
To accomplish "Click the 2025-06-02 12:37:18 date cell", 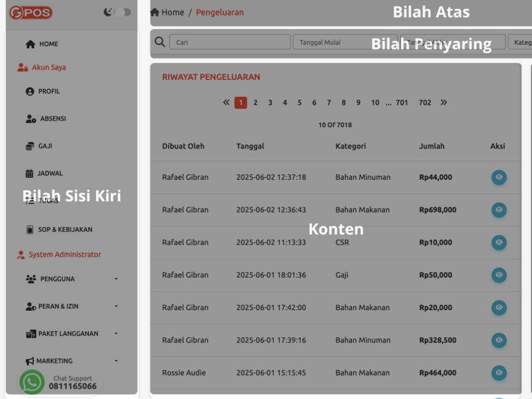I will click(x=271, y=177).
